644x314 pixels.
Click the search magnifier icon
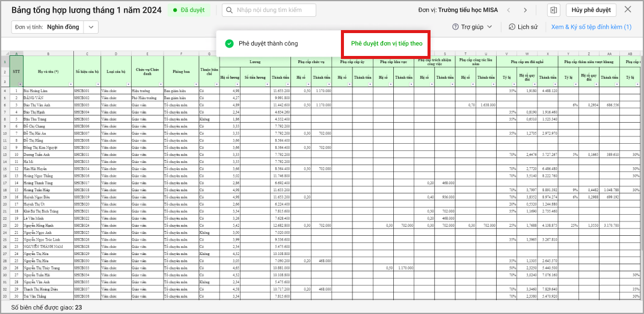[x=230, y=10]
